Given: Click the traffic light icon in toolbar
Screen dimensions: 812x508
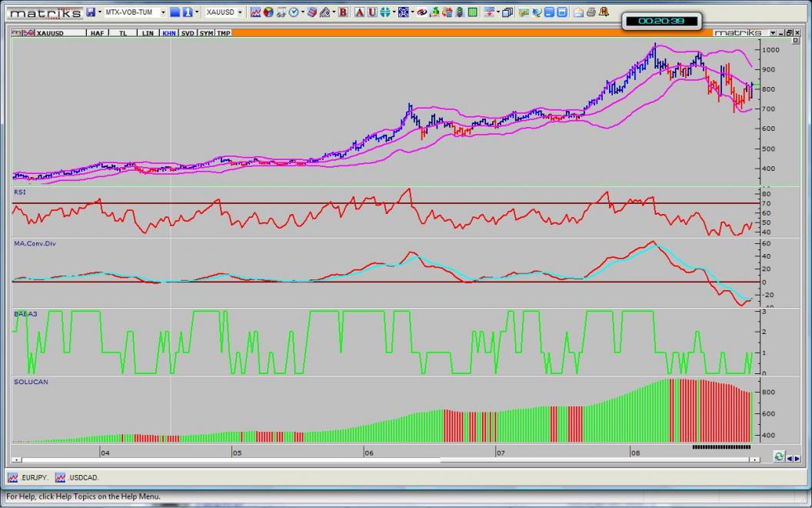Looking at the screenshot, I should pos(459,12).
